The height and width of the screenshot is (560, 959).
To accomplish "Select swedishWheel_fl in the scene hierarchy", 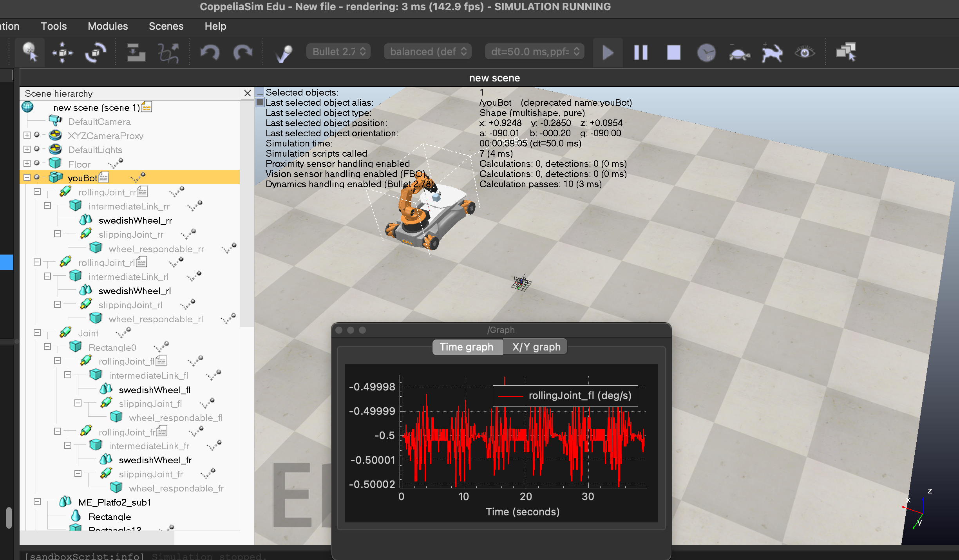I will [x=154, y=390].
